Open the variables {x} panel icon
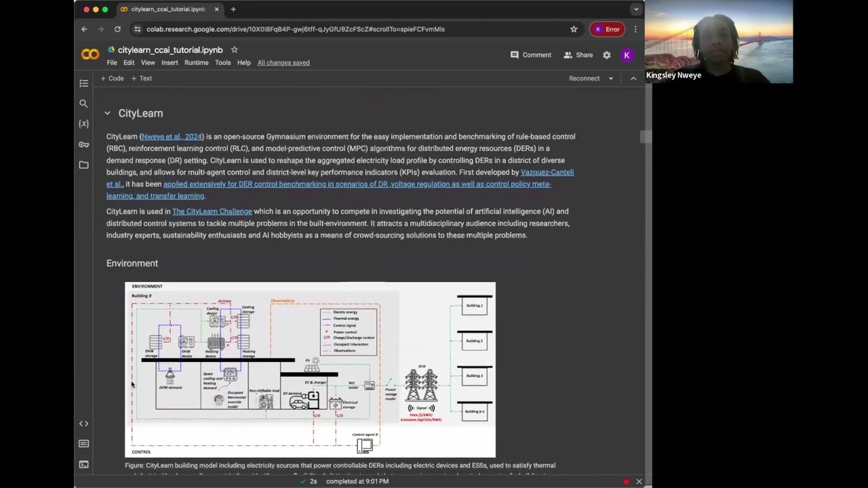The width and height of the screenshot is (868, 488). [x=83, y=124]
